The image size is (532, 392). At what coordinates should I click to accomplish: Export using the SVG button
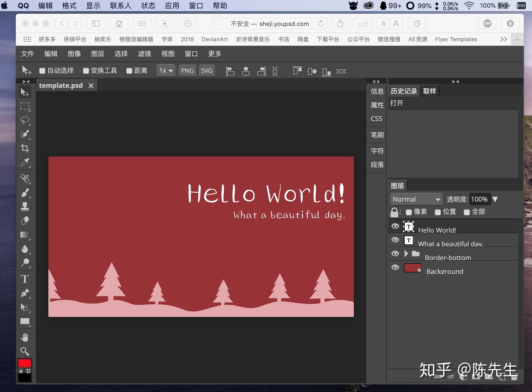pos(207,71)
